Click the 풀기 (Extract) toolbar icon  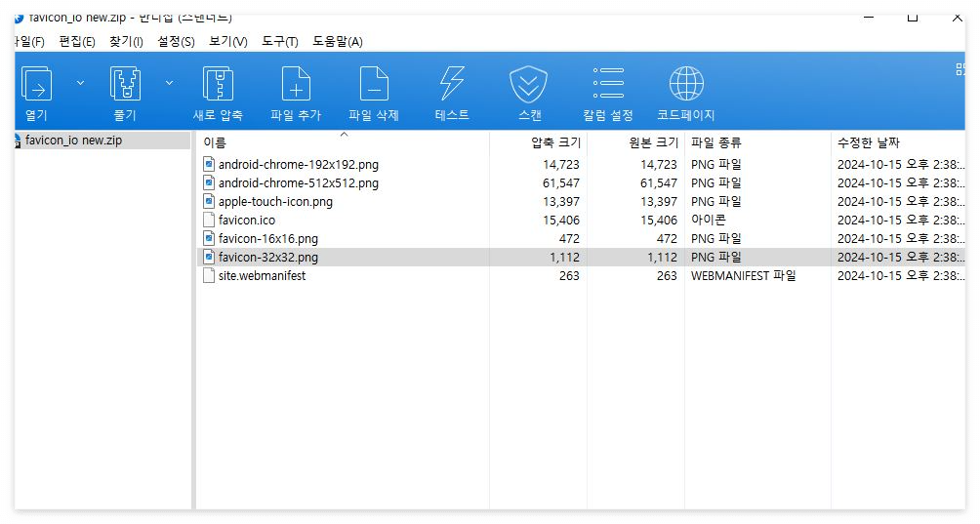(125, 84)
